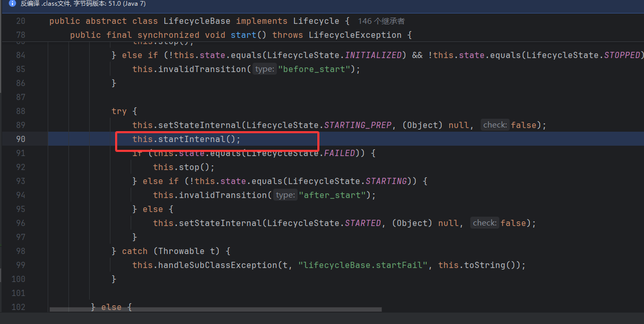Screen dimensions: 644x324
Task: Click the STARTING_PREP constant
Action: (358, 125)
